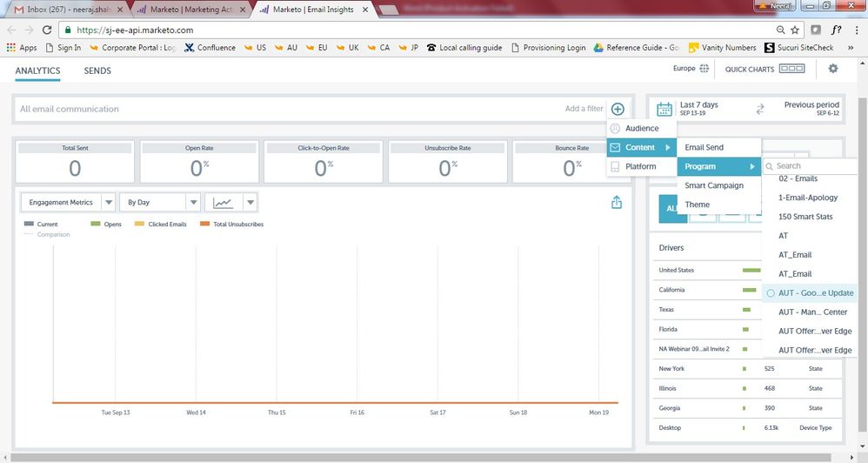Image resolution: width=868 pixels, height=463 pixels.
Task: Select the AUT - Goo...e Update radio option
Action: [771, 293]
